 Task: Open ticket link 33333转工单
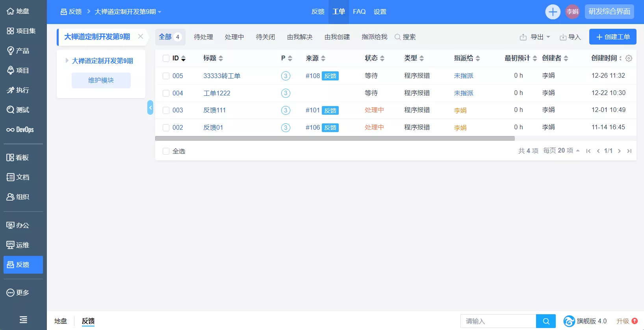(x=222, y=76)
